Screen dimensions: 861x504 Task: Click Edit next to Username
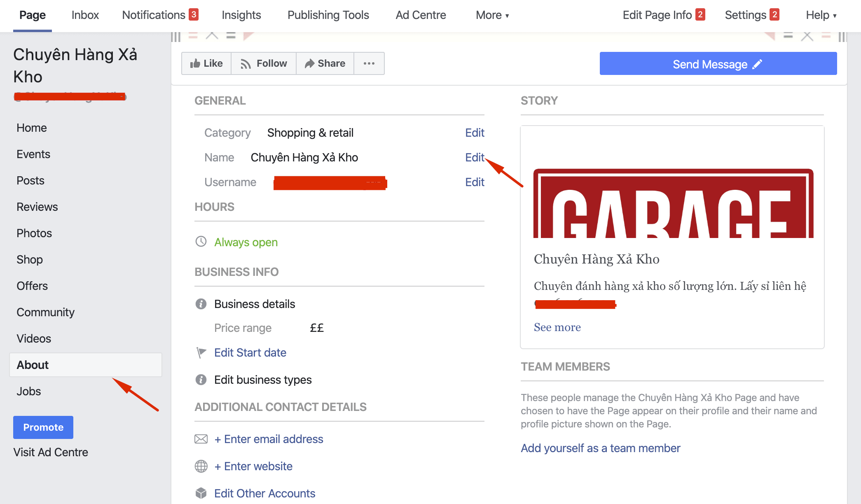click(475, 182)
